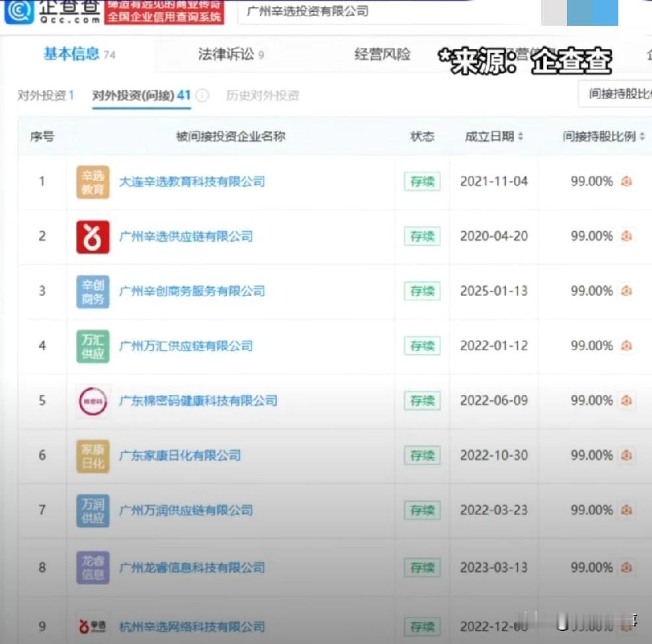The height and width of the screenshot is (644, 652).
Task: Open 广州万润供应链有限公司 link
Action: point(186,510)
